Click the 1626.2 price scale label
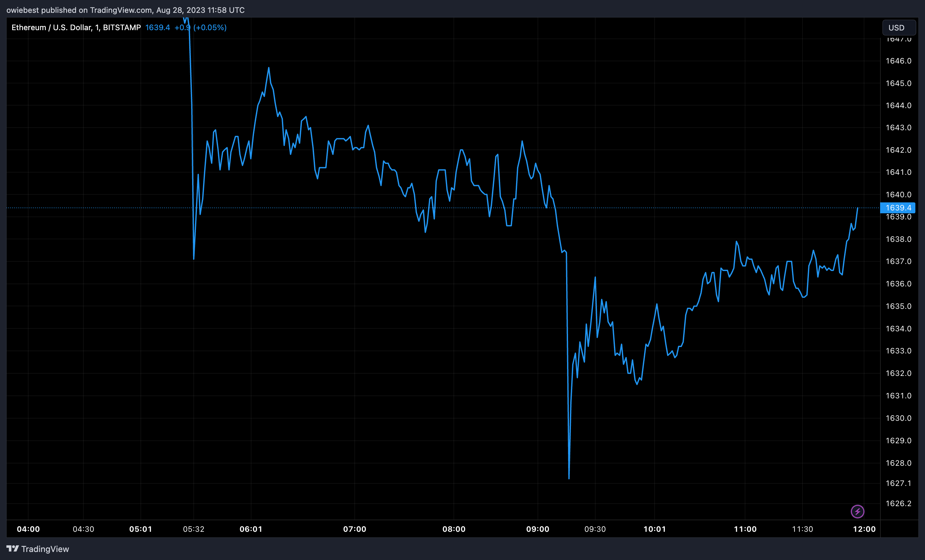This screenshot has width=925, height=560. (898, 504)
